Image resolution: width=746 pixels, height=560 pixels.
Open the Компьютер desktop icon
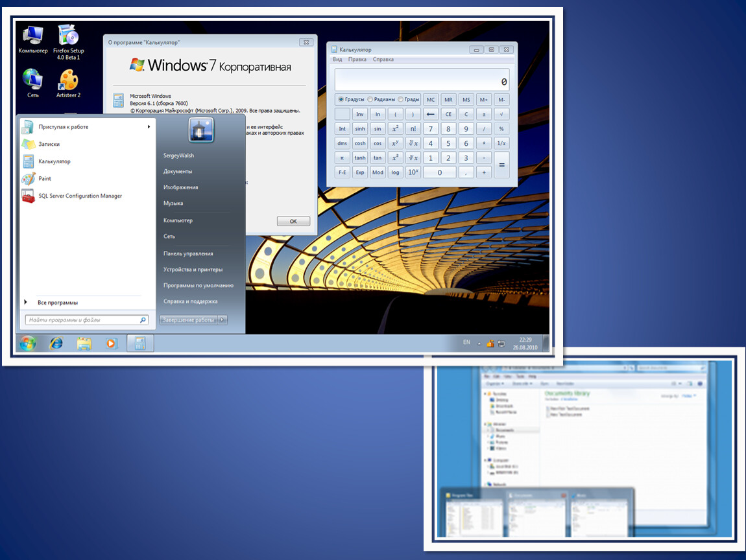click(33, 40)
